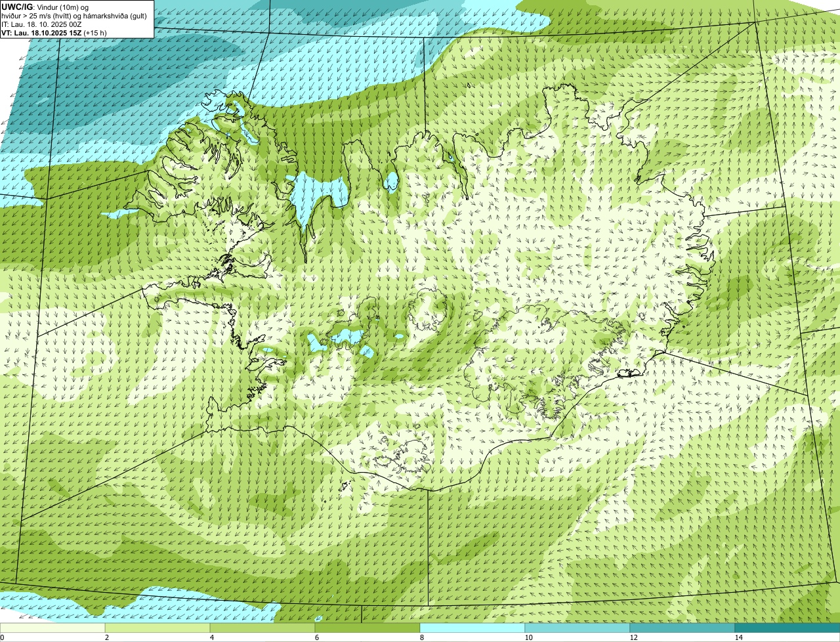
Task: Click the 'VT: Lau. 18.10.2025 15Z (+15 h)' line
Action: (54, 32)
